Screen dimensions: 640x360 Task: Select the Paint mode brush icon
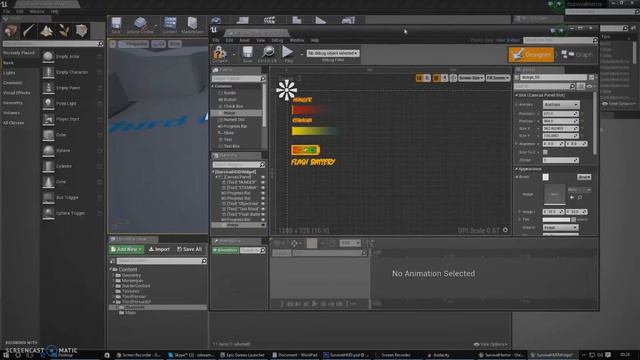pos(29,31)
